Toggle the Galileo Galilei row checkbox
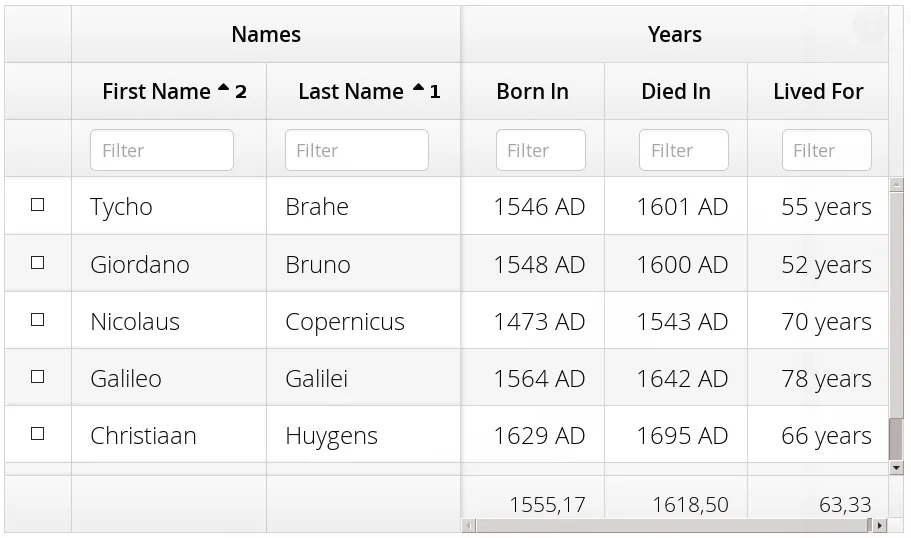The height and width of the screenshot is (538, 911). 38,376
